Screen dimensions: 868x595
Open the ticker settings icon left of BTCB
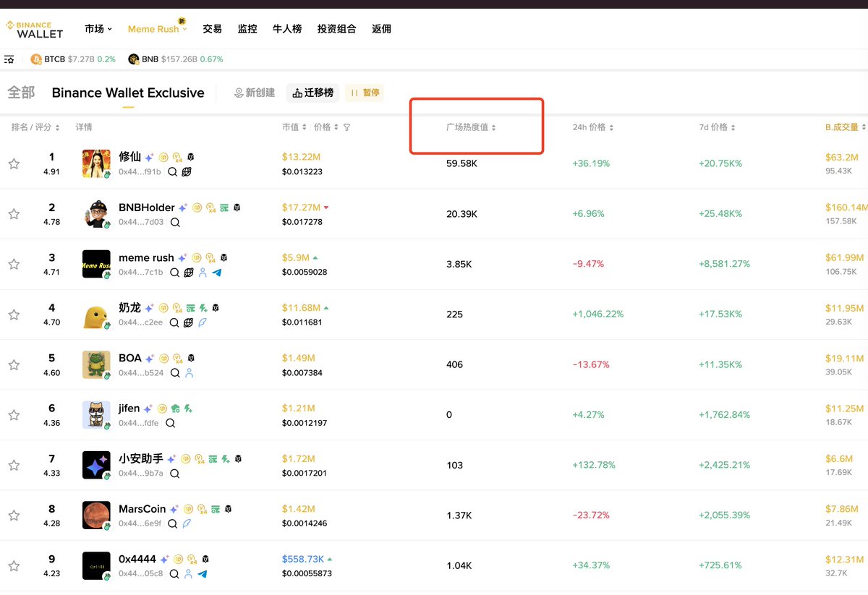click(x=9, y=59)
